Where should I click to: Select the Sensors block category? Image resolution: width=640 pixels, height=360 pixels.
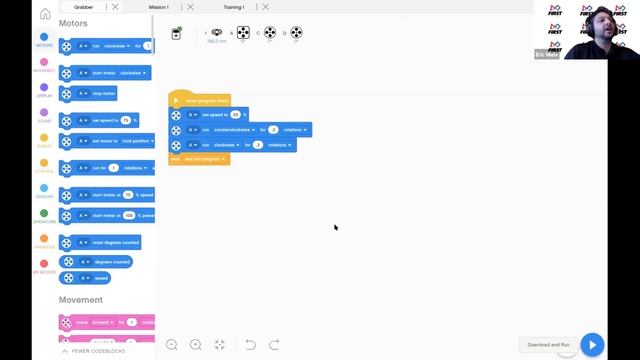click(x=44, y=191)
